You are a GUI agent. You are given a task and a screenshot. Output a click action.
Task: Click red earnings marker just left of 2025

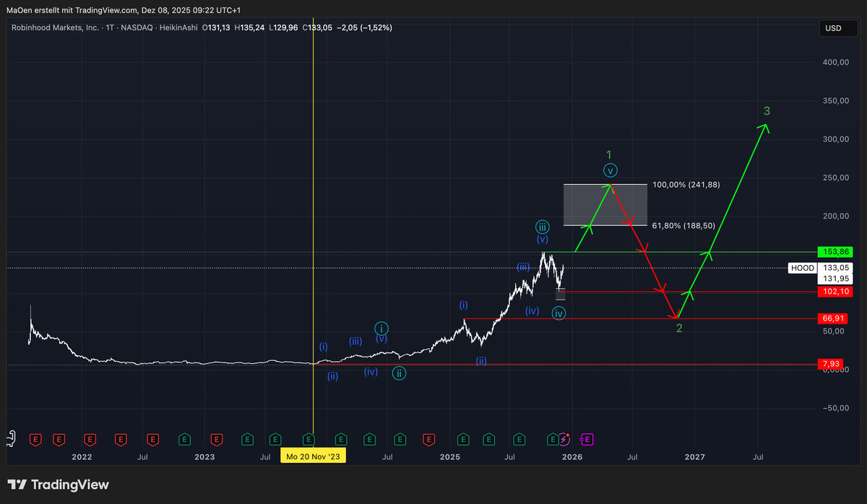coord(429,438)
